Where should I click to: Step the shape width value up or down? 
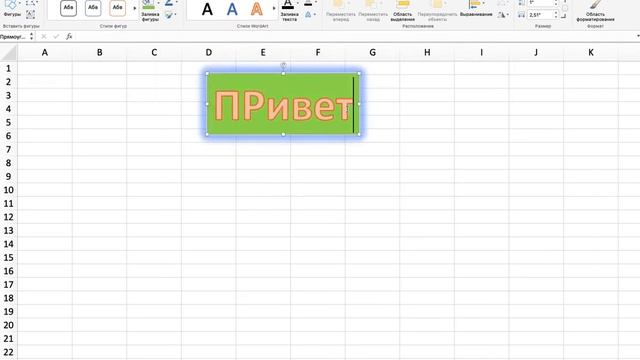coord(556,15)
